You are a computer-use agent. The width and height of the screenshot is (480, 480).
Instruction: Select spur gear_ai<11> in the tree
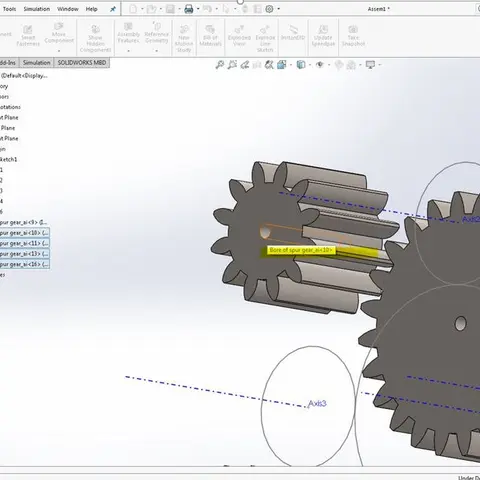coord(24,243)
